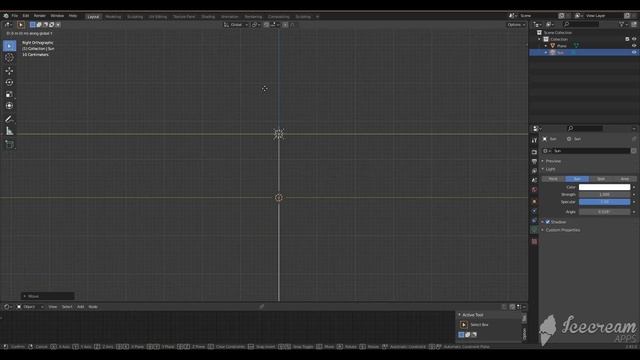Click the Blender logo icon
Viewport: 640px width, 360px height.
tap(6, 16)
